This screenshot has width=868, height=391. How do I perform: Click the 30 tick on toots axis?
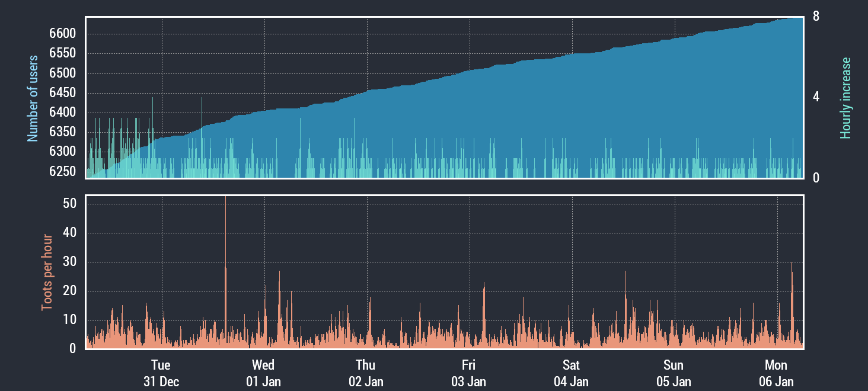[x=70, y=262]
